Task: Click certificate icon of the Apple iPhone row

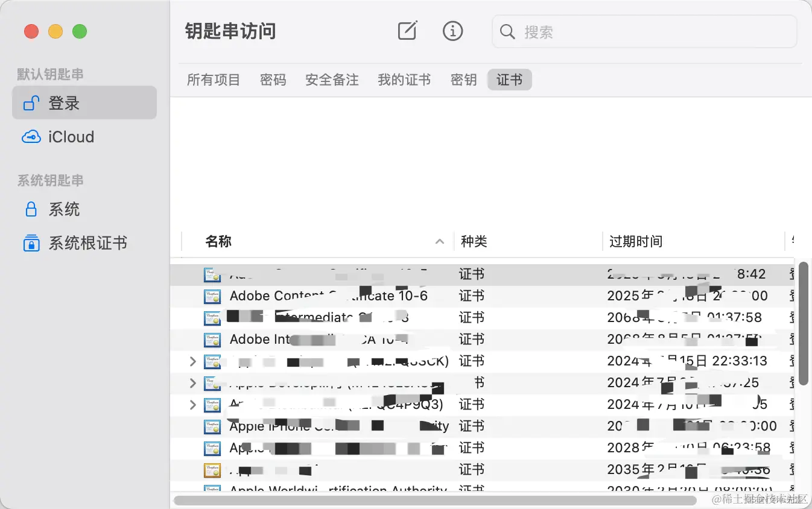Action: 212,426
